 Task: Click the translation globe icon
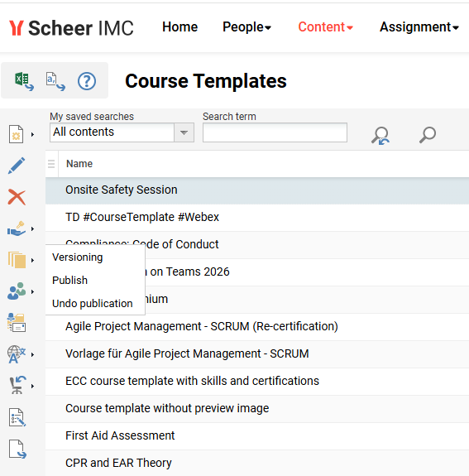[x=17, y=354]
